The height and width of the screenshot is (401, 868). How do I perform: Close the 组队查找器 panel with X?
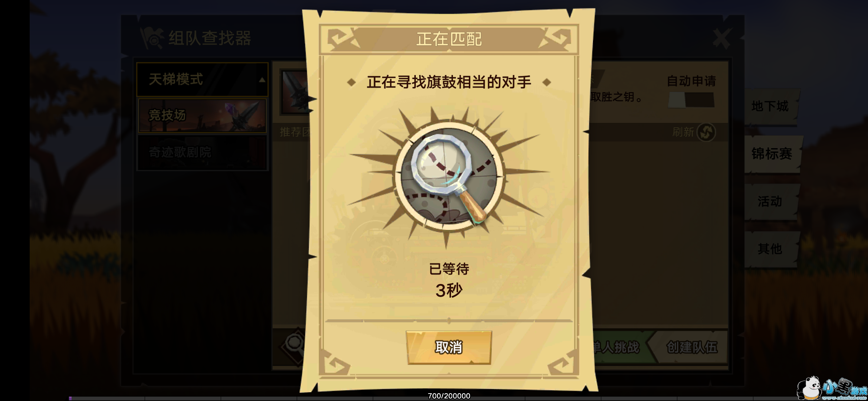click(721, 38)
